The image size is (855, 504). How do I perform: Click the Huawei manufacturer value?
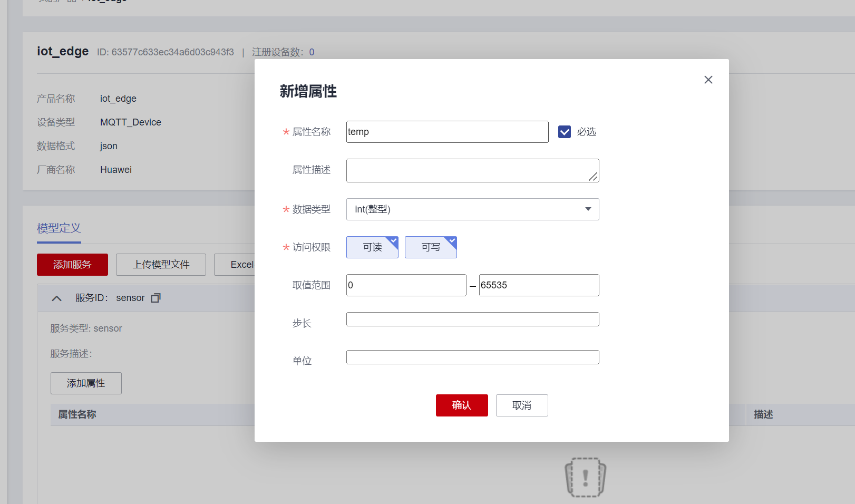point(116,170)
